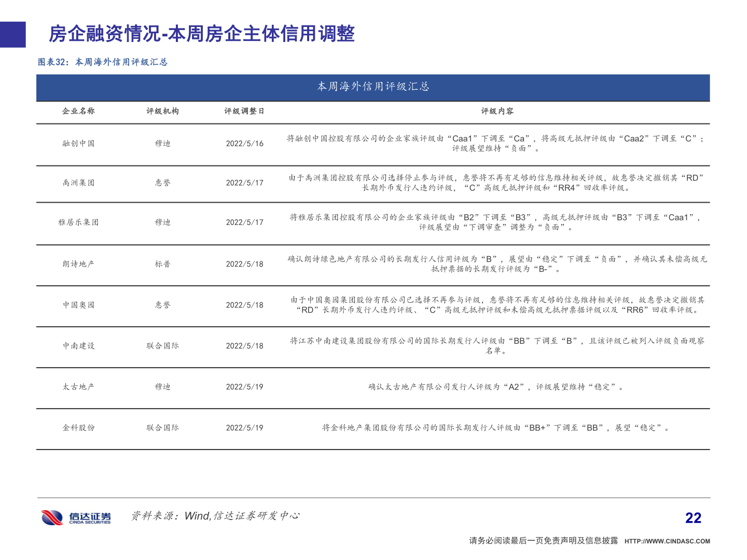
Task: Select the 融创中国 rating content text
Action: point(496,144)
